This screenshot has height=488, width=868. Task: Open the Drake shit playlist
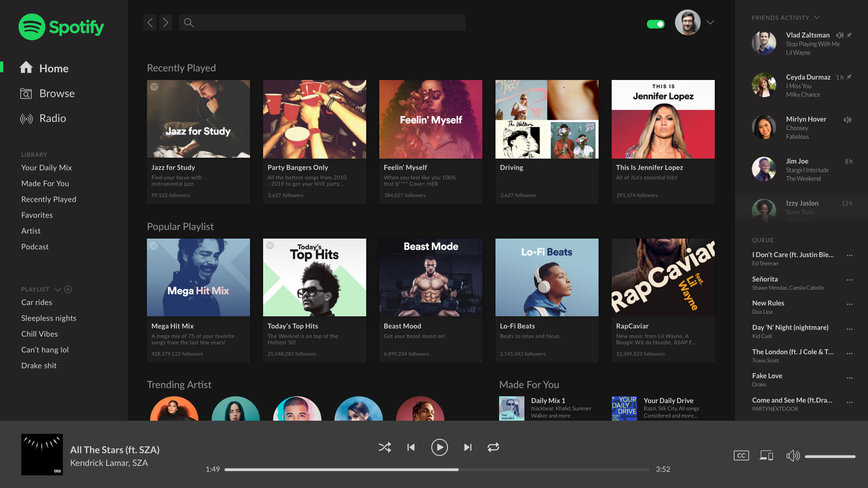tap(39, 366)
